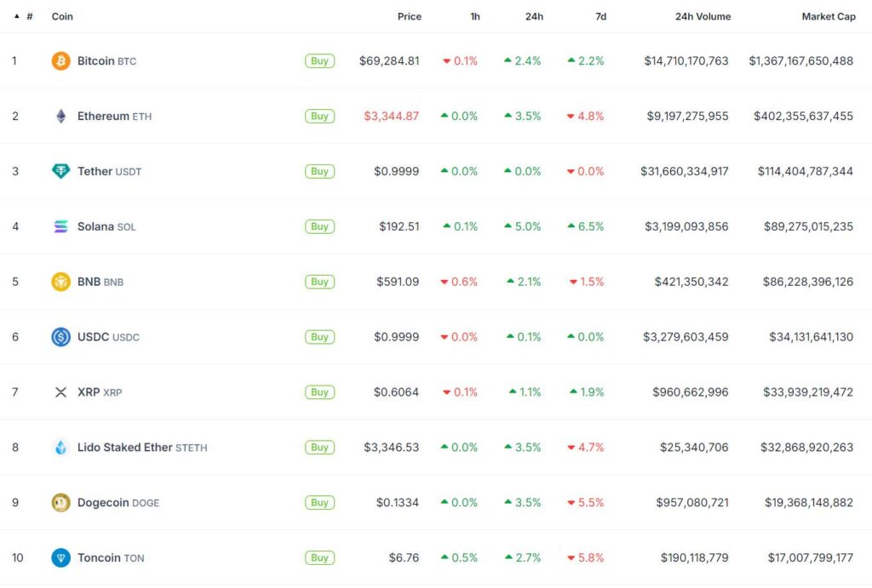Viewport: 872px width, 588px height.
Task: Open the Toncoin TON coin page
Action: pyautogui.click(x=111, y=557)
